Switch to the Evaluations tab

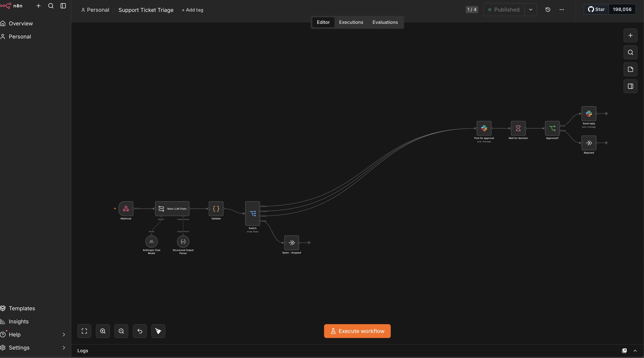point(385,22)
